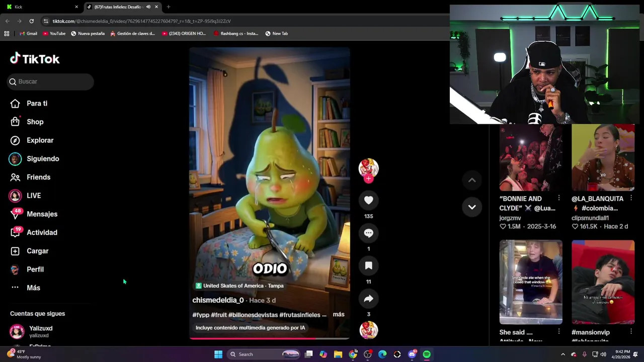This screenshot has width=644, height=362.
Task: Click the address bar URL
Action: click(141, 21)
